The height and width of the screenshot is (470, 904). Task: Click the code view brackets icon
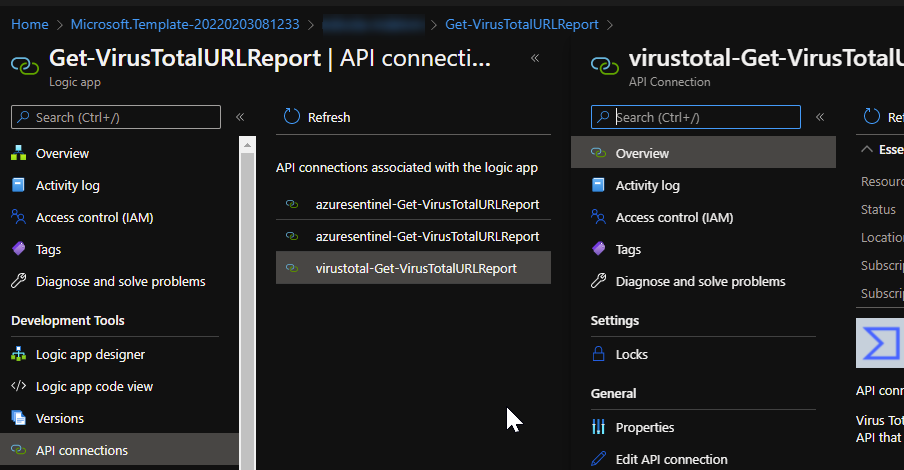coord(18,386)
